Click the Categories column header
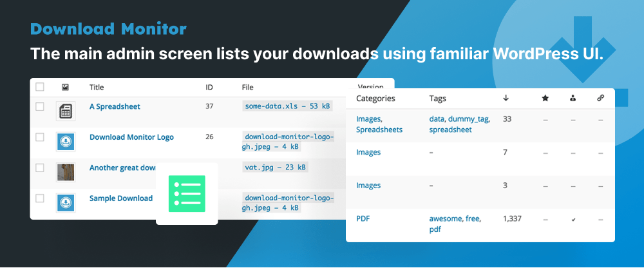The height and width of the screenshot is (268, 644). tap(375, 99)
